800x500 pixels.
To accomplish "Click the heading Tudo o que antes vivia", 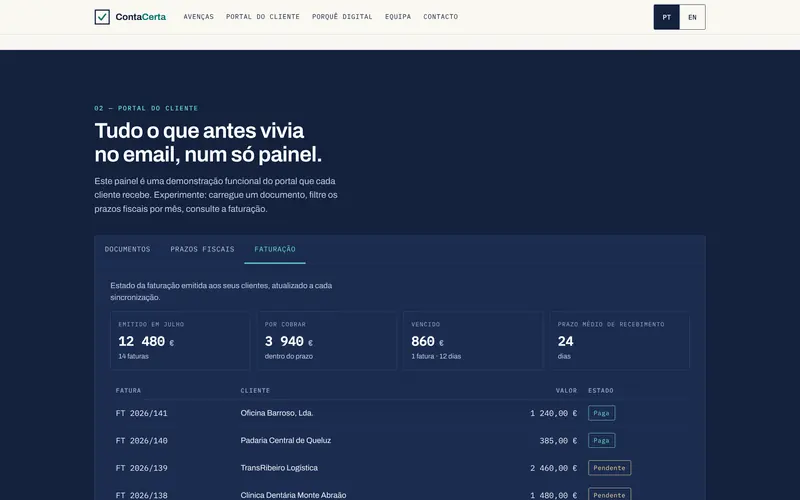I will (199, 131).
